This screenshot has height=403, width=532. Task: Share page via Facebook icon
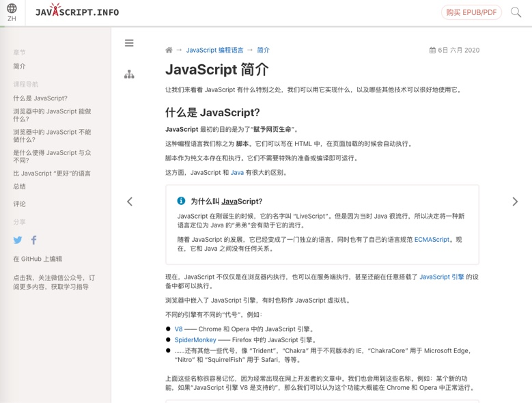coord(33,240)
